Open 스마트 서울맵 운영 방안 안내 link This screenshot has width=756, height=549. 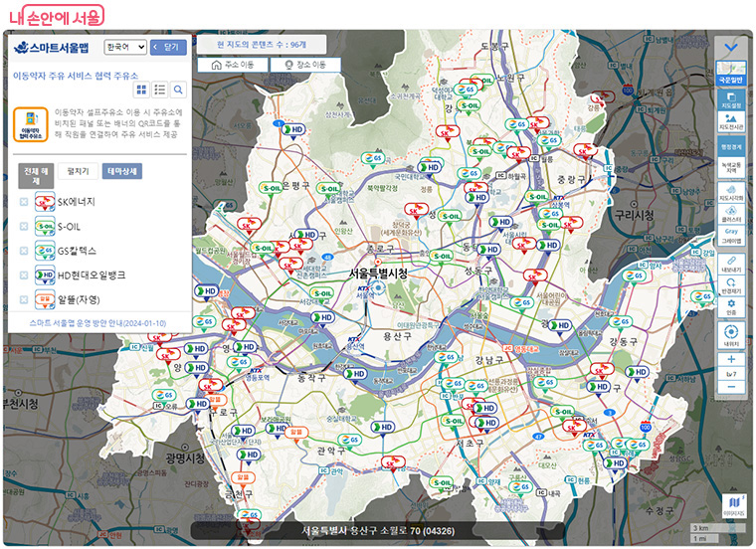coord(97,323)
